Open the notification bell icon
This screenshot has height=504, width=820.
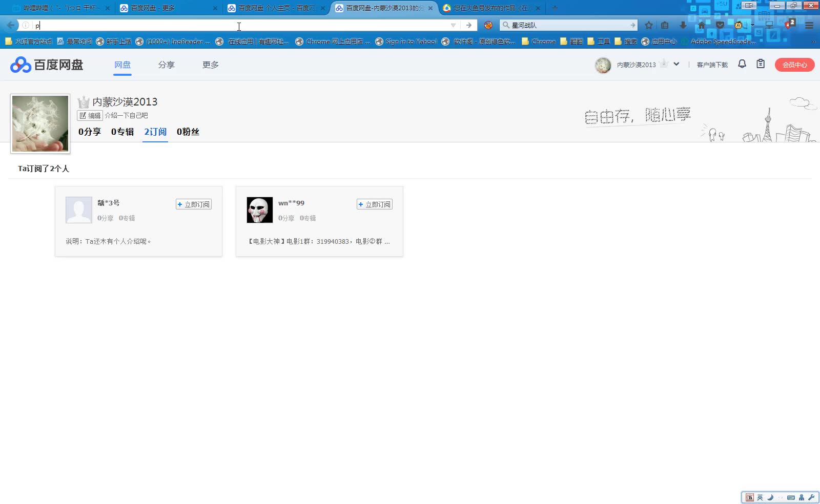tap(742, 64)
